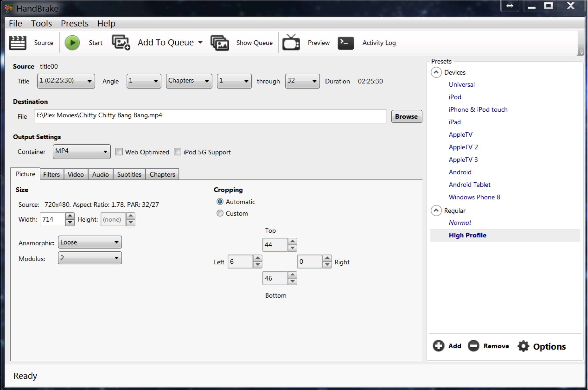588x390 pixels.
Task: Select the AppleTV 3 preset
Action: (463, 160)
